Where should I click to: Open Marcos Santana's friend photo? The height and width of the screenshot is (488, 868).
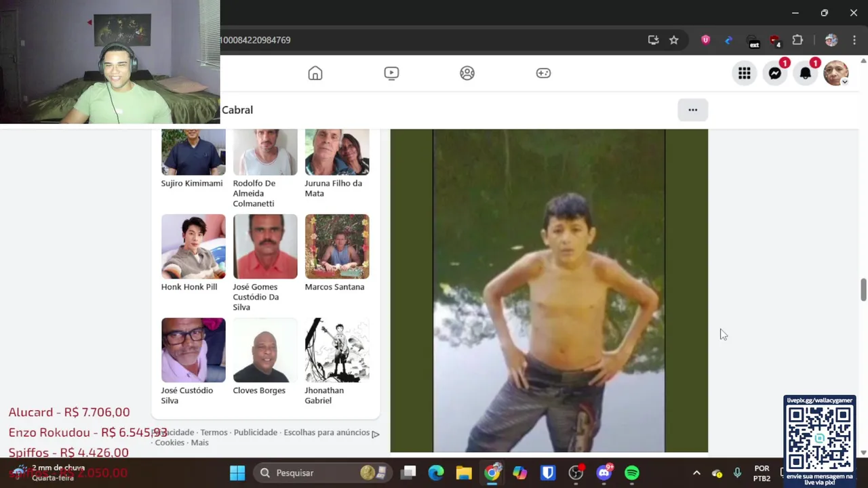337,247
